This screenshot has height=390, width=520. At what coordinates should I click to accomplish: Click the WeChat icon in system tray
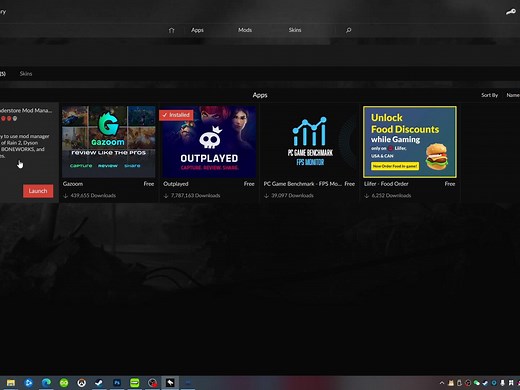[477, 383]
